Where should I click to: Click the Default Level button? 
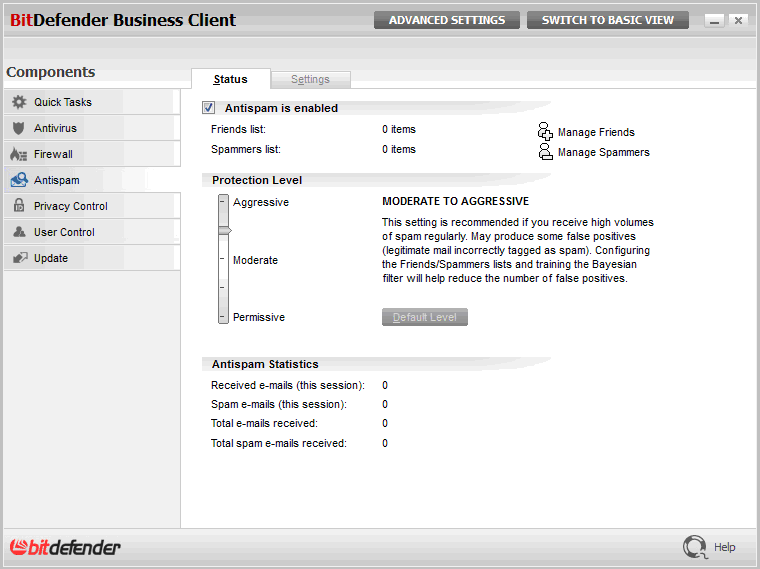[425, 317]
